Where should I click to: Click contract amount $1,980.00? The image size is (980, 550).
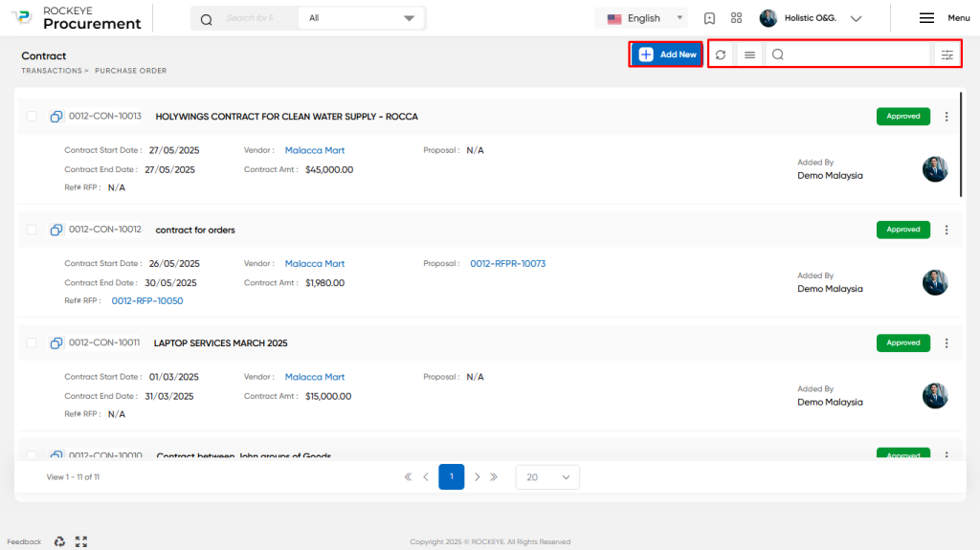click(325, 282)
